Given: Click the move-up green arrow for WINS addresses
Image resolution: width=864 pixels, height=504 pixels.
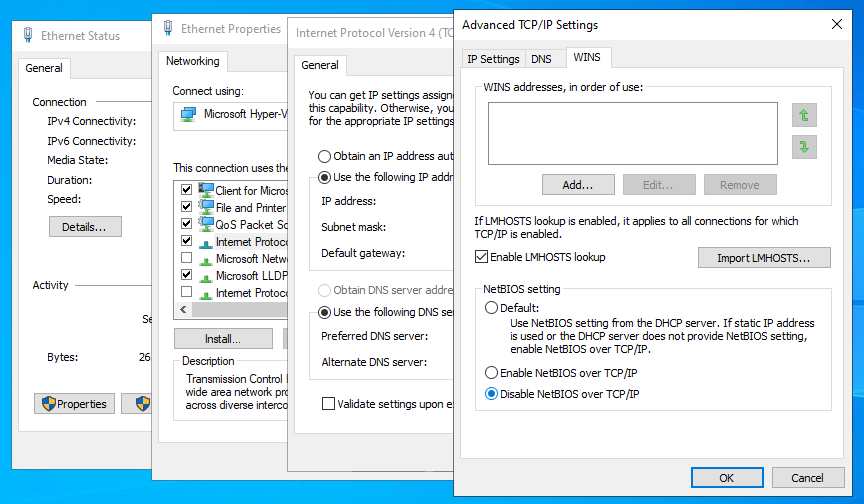Looking at the screenshot, I should (803, 115).
